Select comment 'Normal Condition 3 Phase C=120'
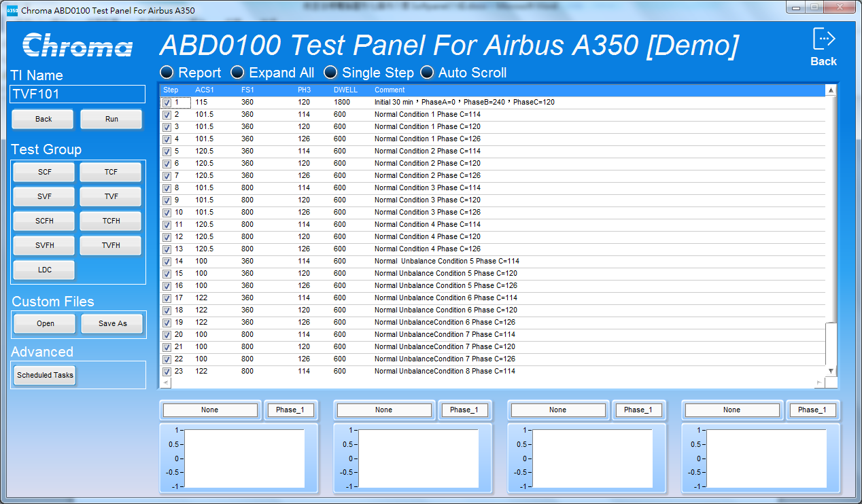 point(428,200)
